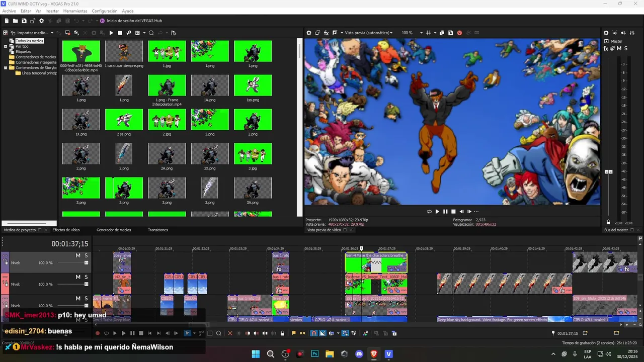Click the Master bus volume fader
644x362 pixels.
[608, 172]
